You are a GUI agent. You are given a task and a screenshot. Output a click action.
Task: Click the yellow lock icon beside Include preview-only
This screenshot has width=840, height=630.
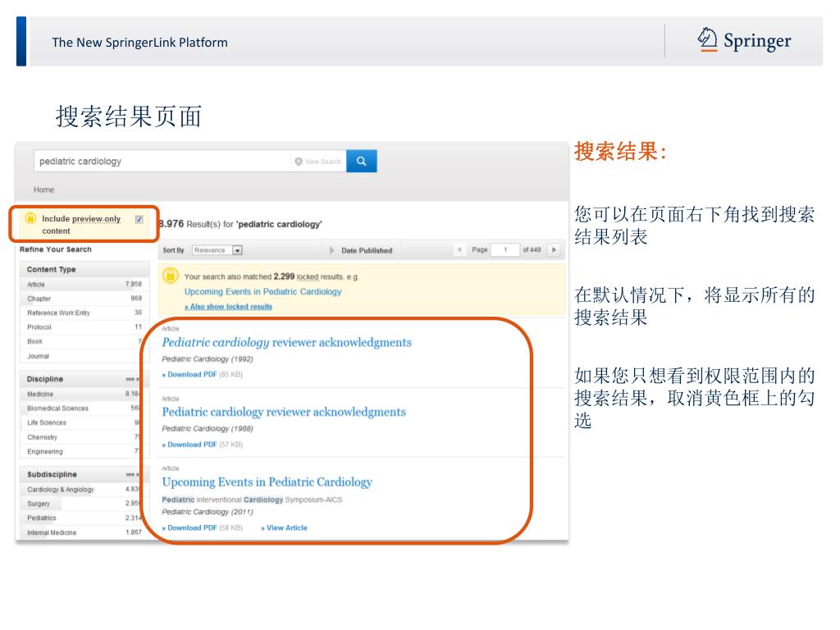[x=30, y=218]
